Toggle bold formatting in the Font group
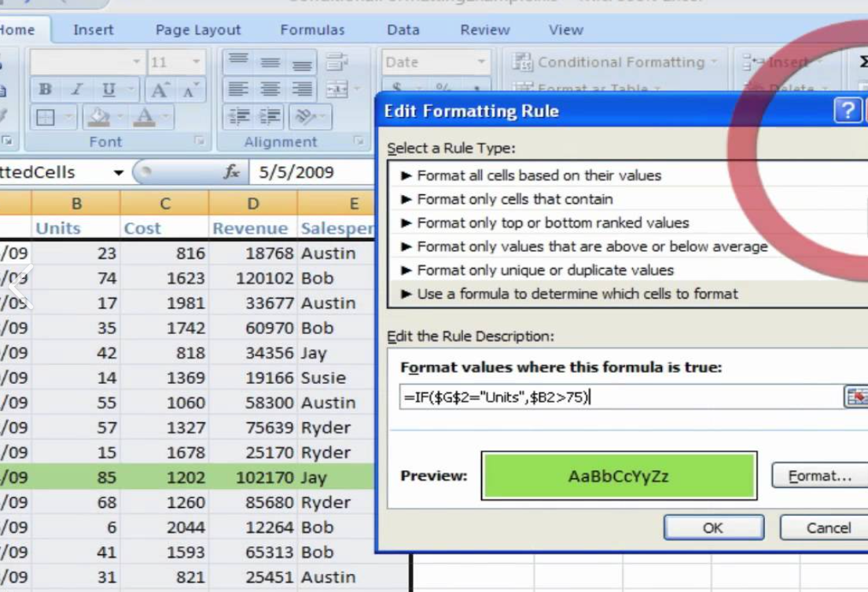Viewport: 868px width, 592px height. pos(46,88)
